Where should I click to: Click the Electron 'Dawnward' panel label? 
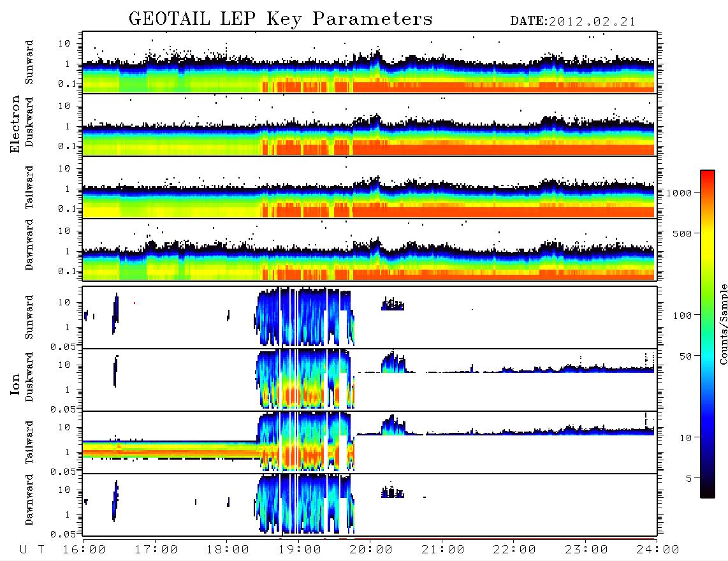(x=29, y=245)
